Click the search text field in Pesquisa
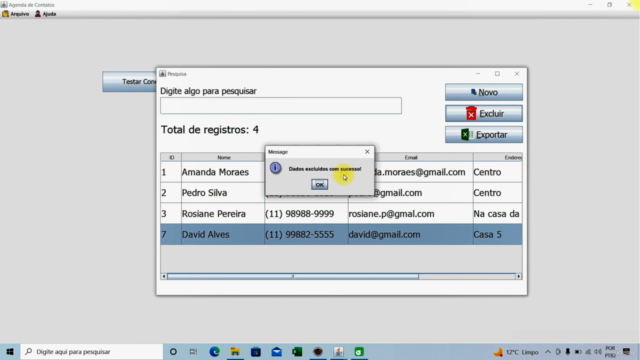Image resolution: width=640 pixels, height=360 pixels. [281, 106]
